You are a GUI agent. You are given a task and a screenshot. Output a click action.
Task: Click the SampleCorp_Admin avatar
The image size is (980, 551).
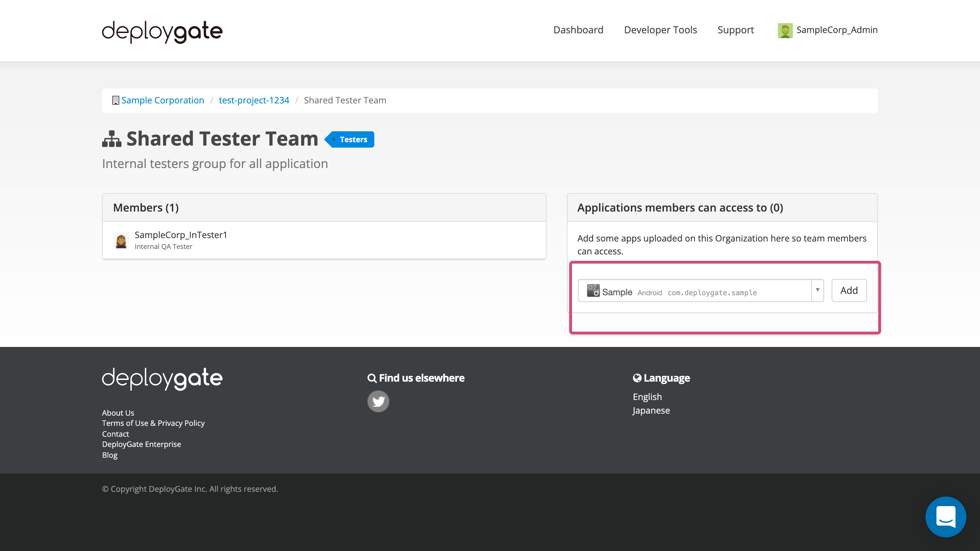point(785,30)
